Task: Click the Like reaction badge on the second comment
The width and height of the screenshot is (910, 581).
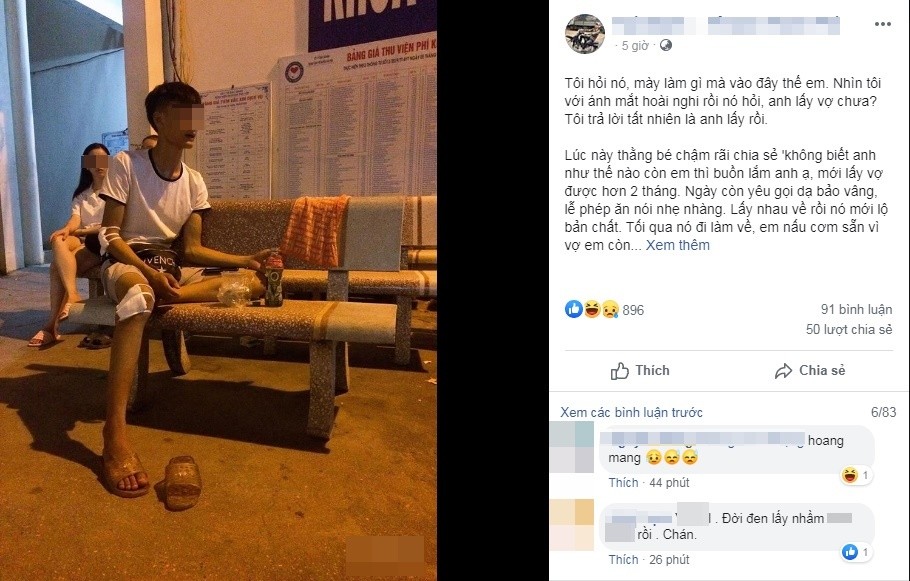Action: point(857,552)
